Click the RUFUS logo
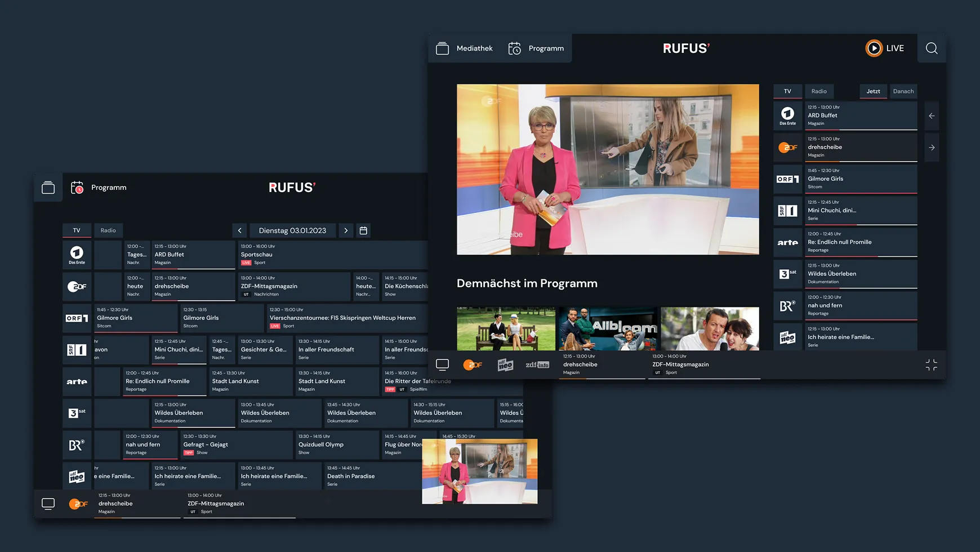The height and width of the screenshot is (552, 980). tap(685, 48)
